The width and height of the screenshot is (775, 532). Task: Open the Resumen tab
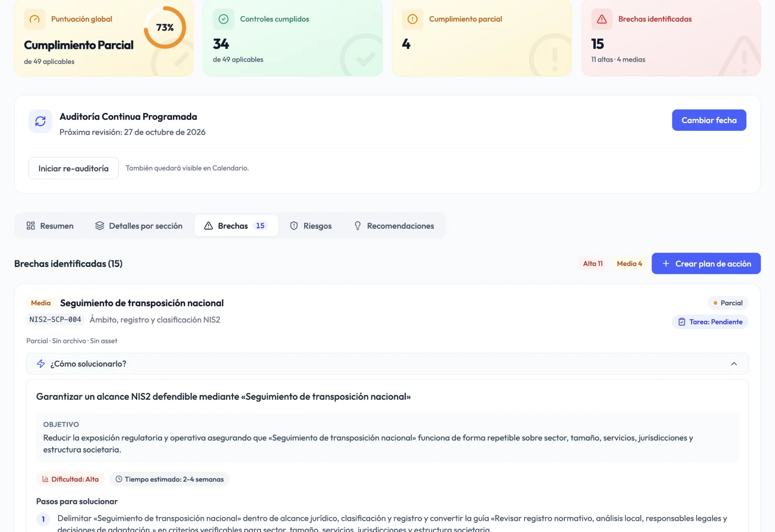pos(50,226)
